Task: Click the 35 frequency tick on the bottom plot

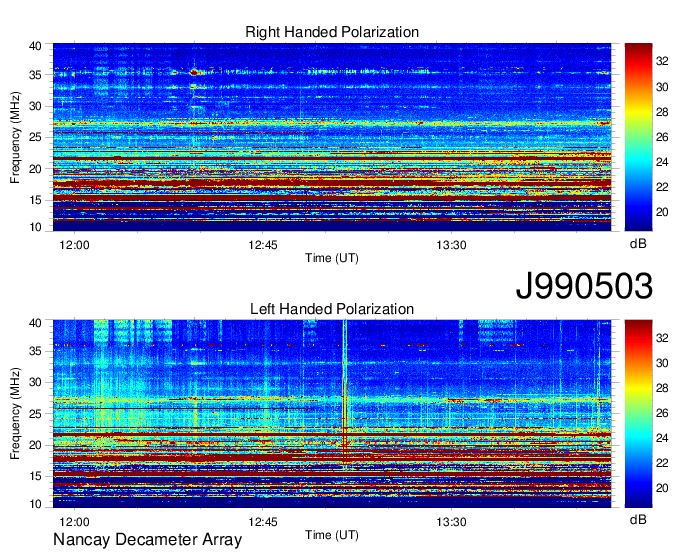Action: 35,351
